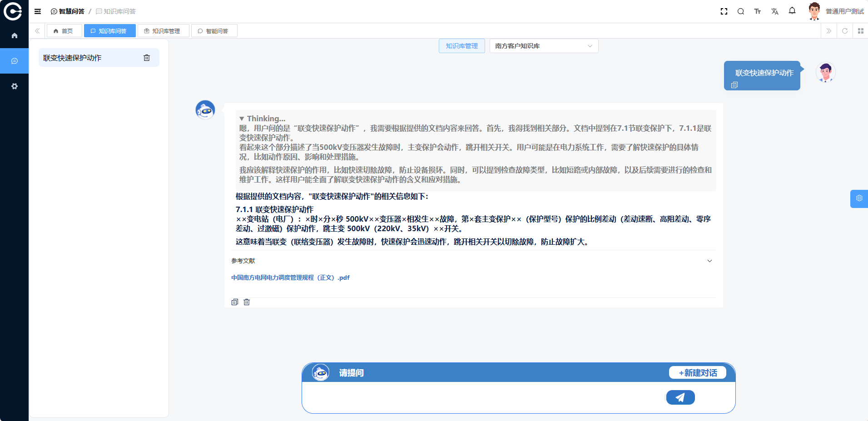Image resolution: width=868 pixels, height=421 pixels.
Task: Open settings gear in left sidebar
Action: tap(15, 86)
